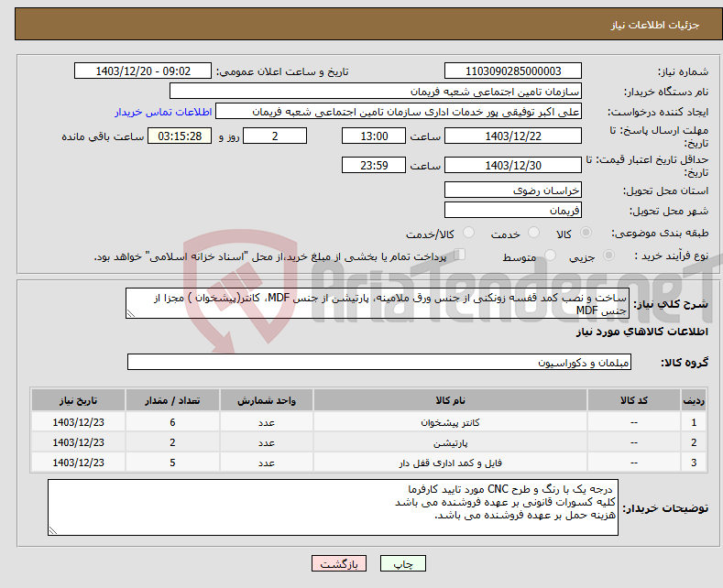Click need date in کانتر پیشخوان row
The width and height of the screenshot is (723, 588).
point(79,422)
